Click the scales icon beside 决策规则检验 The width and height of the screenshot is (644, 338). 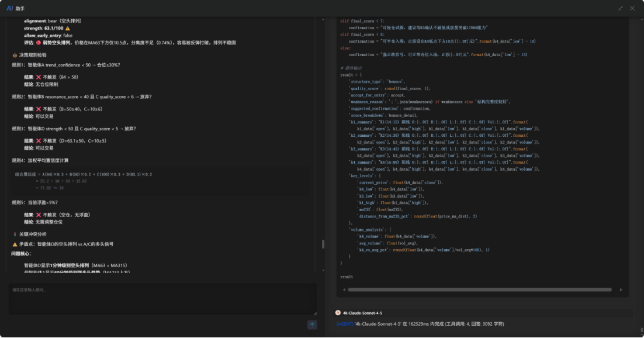coord(15,54)
